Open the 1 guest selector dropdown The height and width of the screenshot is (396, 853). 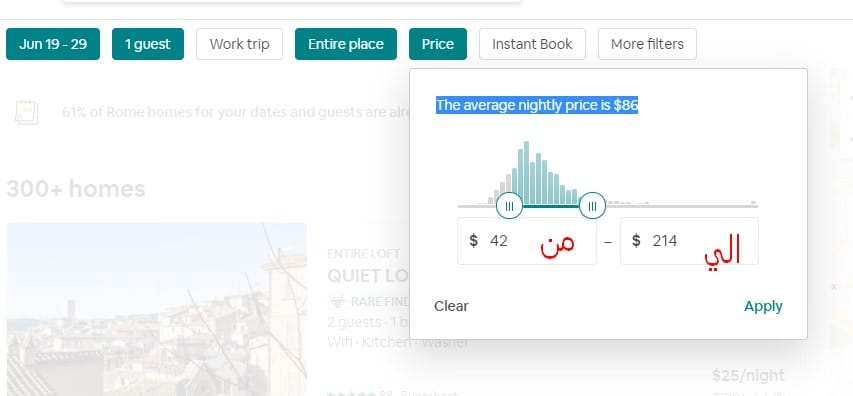click(148, 44)
